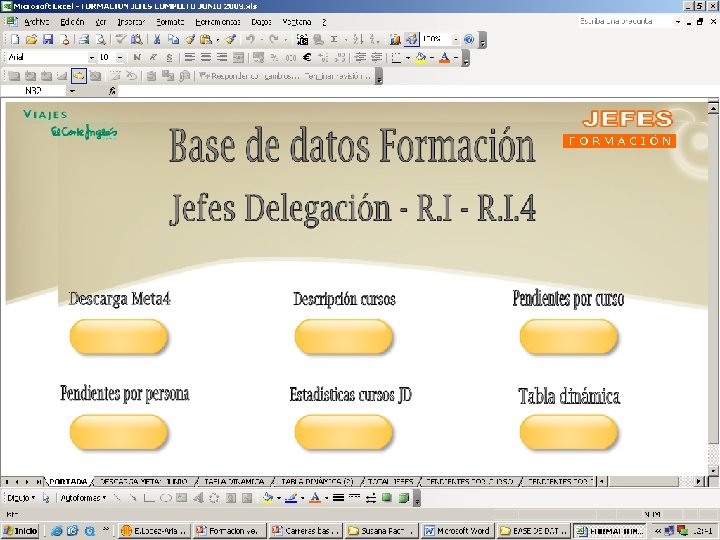Image resolution: width=720 pixels, height=540 pixels.
Task: Save the workbook with the floppy icon
Action: (48, 39)
